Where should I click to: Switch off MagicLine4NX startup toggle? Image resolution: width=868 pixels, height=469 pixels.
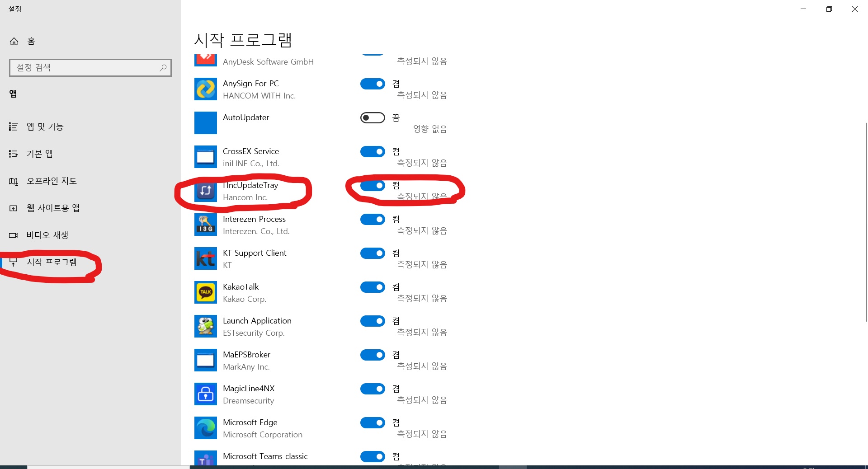click(373, 389)
